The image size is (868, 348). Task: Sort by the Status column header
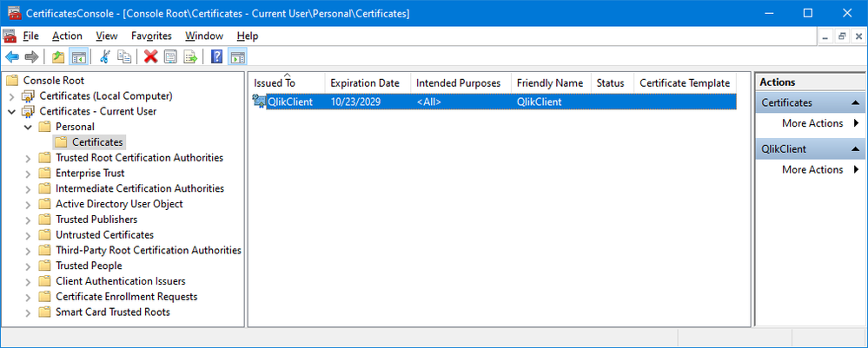[x=613, y=83]
